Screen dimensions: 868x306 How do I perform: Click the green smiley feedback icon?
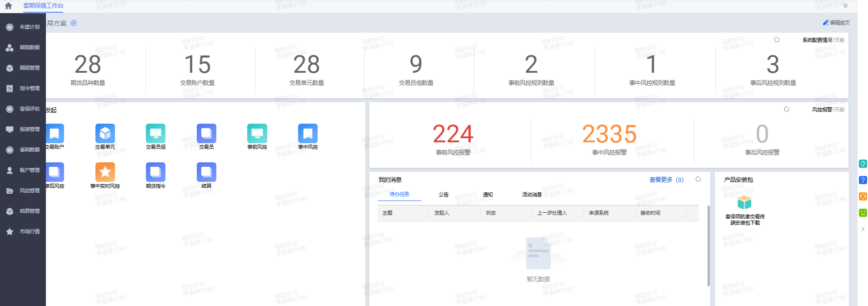coord(863,213)
